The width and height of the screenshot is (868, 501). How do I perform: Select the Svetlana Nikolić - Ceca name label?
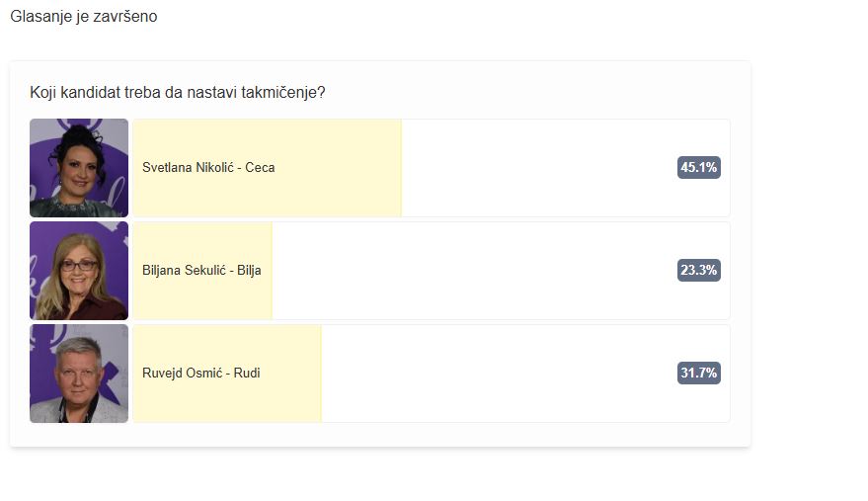[x=208, y=168]
